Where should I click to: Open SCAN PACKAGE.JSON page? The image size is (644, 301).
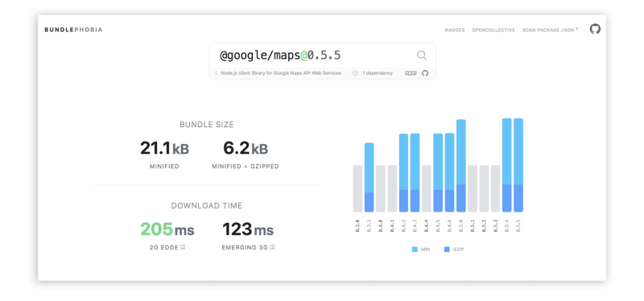tap(550, 30)
